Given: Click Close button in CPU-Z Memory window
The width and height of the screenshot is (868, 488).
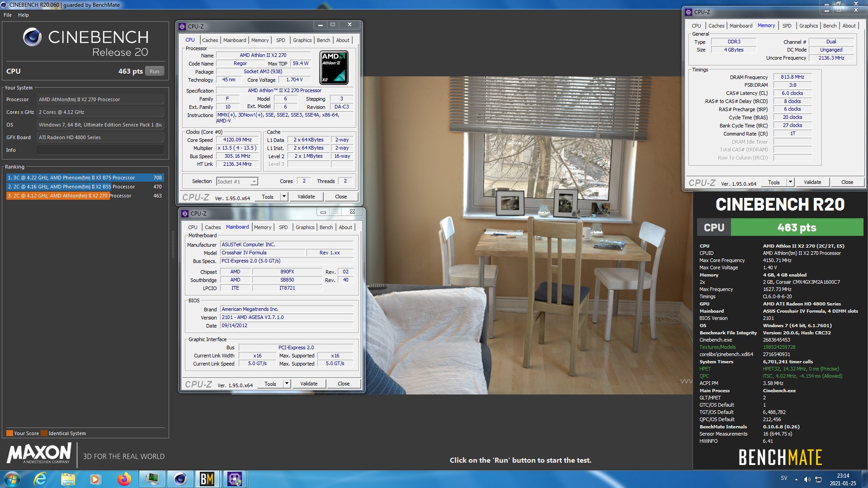Looking at the screenshot, I should (847, 182).
